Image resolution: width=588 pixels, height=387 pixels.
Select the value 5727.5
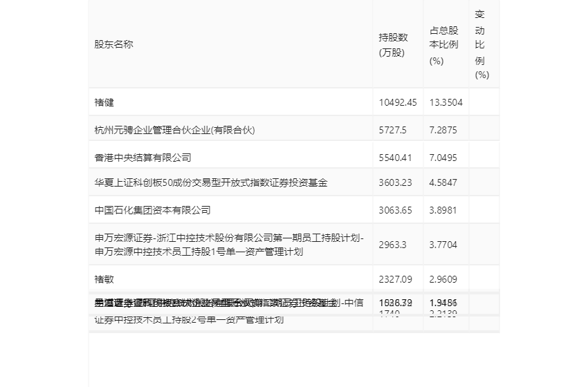(392, 130)
